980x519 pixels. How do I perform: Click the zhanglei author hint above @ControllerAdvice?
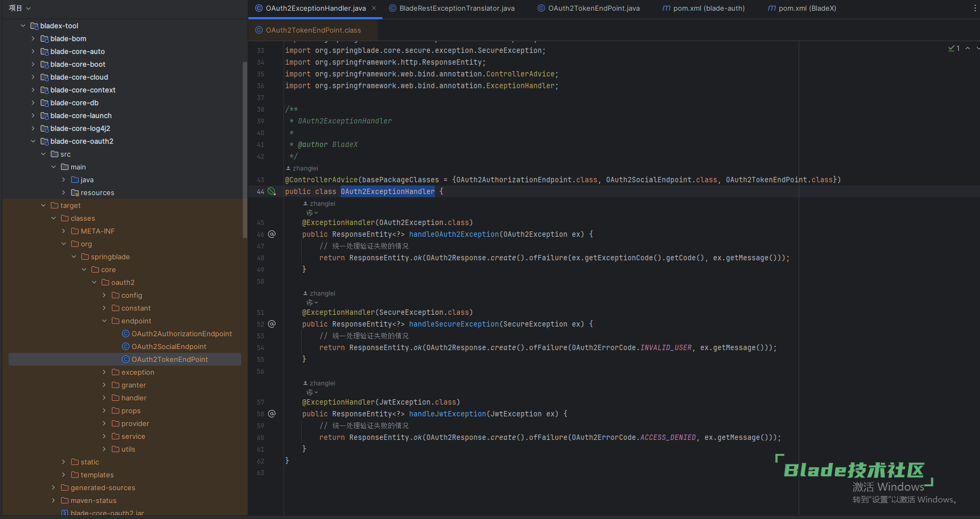click(302, 168)
